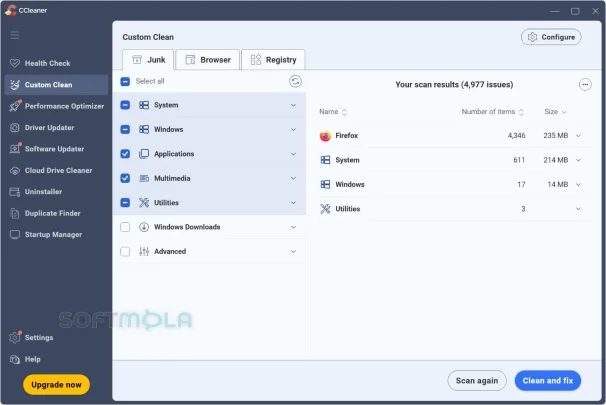
Task: Expand the Multimedia category chevron
Action: pyautogui.click(x=293, y=178)
